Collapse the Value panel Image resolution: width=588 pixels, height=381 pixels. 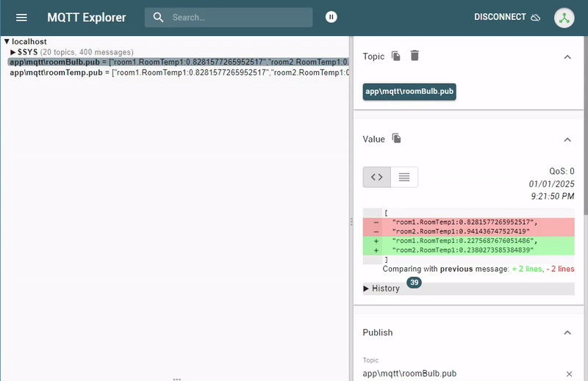567,139
